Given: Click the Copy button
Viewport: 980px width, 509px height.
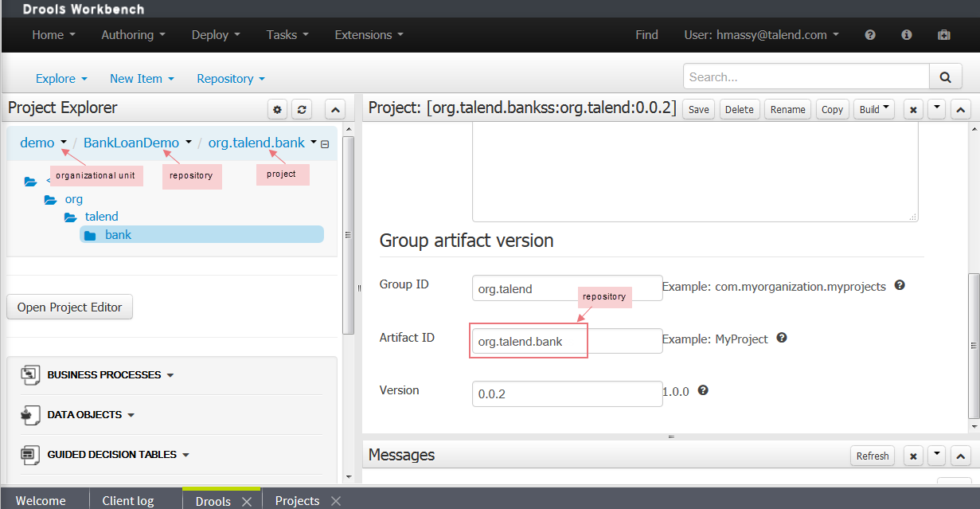Looking at the screenshot, I should (x=832, y=109).
